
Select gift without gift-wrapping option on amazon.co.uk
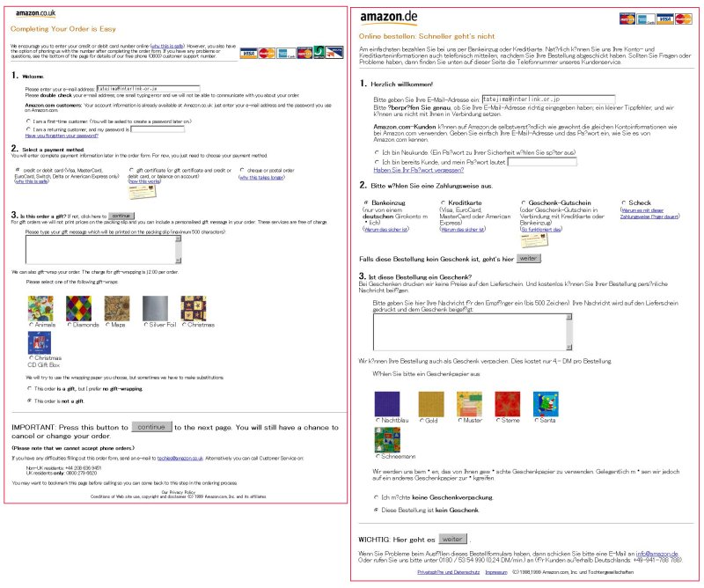coord(30,388)
